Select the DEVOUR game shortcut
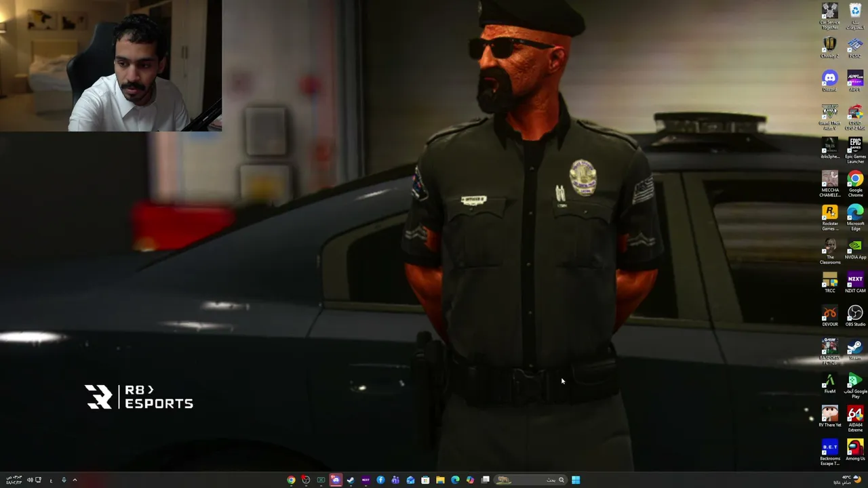868x488 pixels. point(830,316)
